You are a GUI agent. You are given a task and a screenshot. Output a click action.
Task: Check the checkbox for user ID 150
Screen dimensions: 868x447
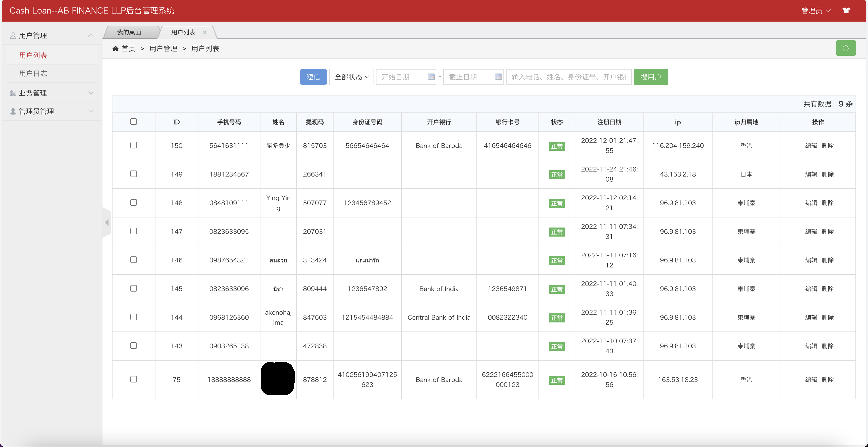pos(133,145)
